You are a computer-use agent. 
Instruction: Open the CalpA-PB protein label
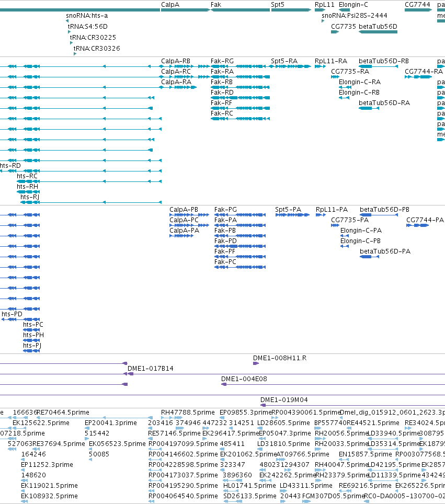[x=184, y=210]
